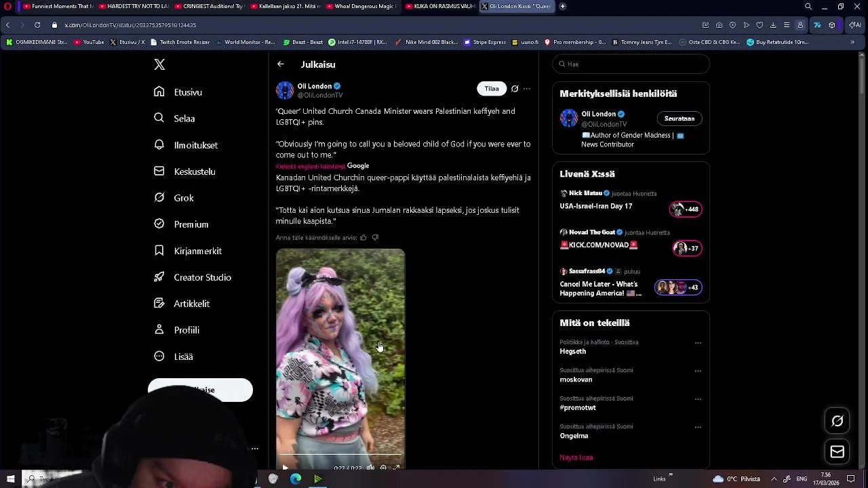Image resolution: width=868 pixels, height=488 pixels.
Task: Switch to 'KUKA ON RASMUS' tab
Action: coord(439,6)
